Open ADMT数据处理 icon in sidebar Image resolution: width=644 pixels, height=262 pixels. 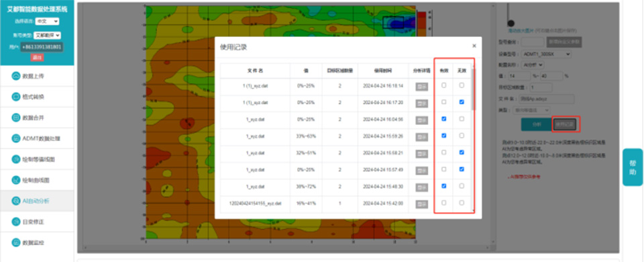(x=16, y=138)
